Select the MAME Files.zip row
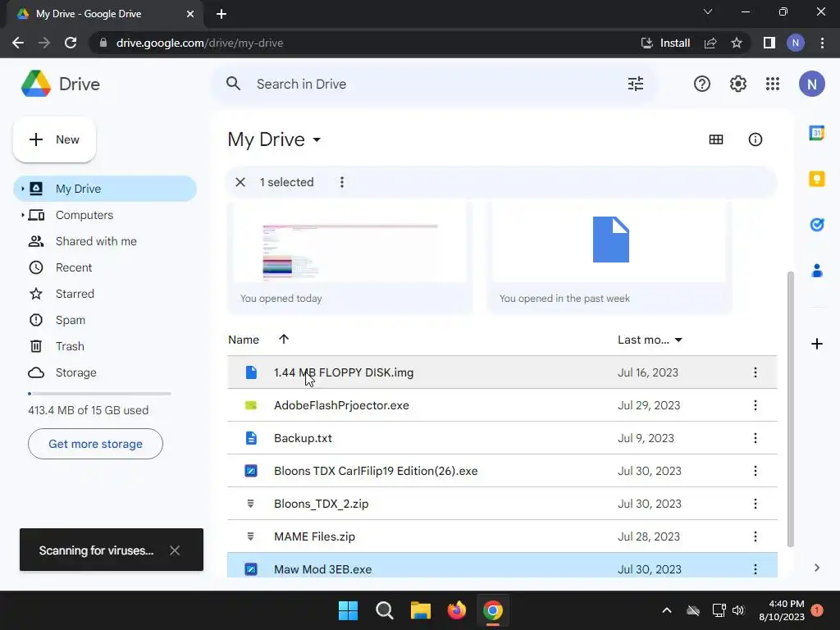Viewport: 840px width, 630px height. click(502, 536)
